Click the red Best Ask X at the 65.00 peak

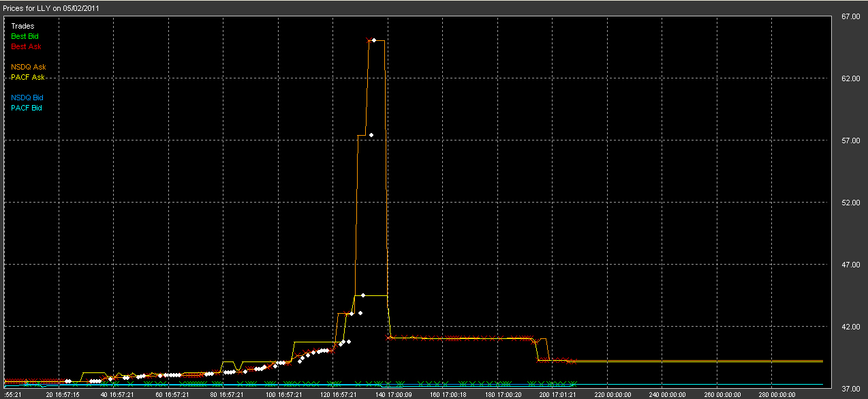click(x=369, y=41)
